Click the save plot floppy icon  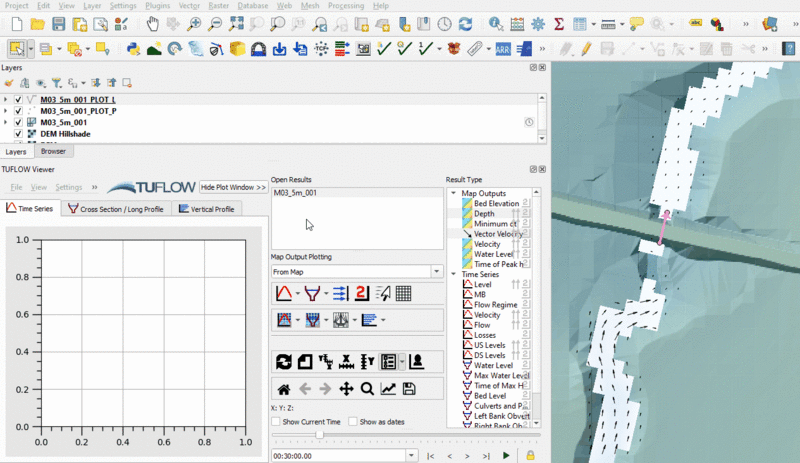[x=409, y=389]
